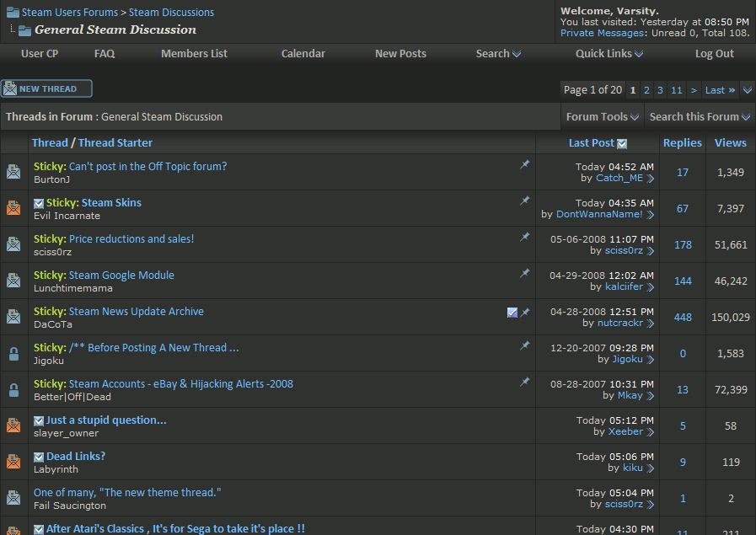Open the page jump dropdown arrow beside Last
Image resolution: width=756 pixels, height=535 pixels.
point(748,90)
